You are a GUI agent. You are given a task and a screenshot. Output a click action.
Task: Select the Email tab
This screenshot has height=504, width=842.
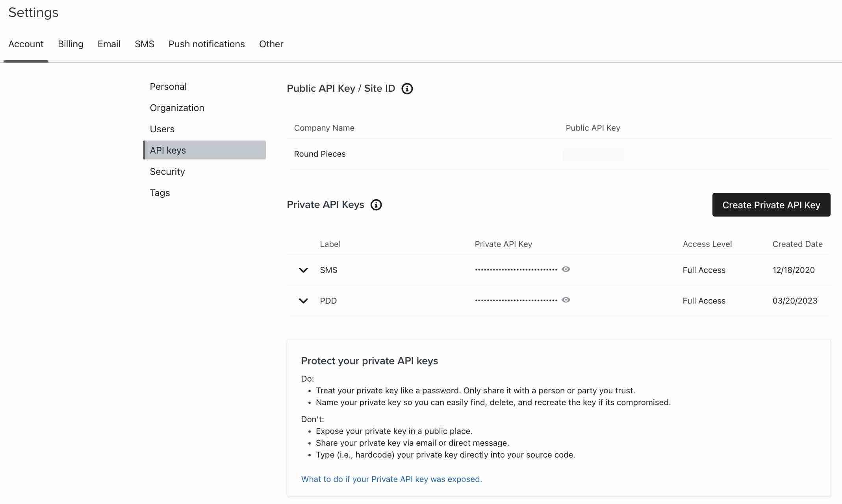click(x=109, y=44)
